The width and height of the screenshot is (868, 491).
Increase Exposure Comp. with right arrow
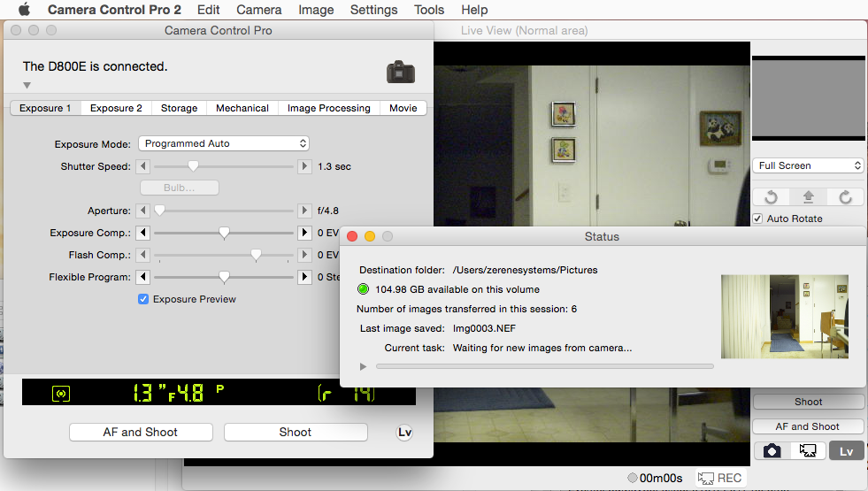pyautogui.click(x=303, y=233)
